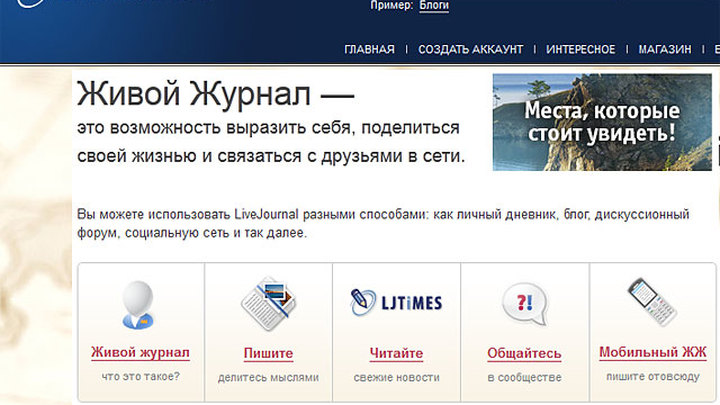Open СОЗДАТЬ АККАУНТ in navigation
The width and height of the screenshot is (720, 405).
click(471, 50)
